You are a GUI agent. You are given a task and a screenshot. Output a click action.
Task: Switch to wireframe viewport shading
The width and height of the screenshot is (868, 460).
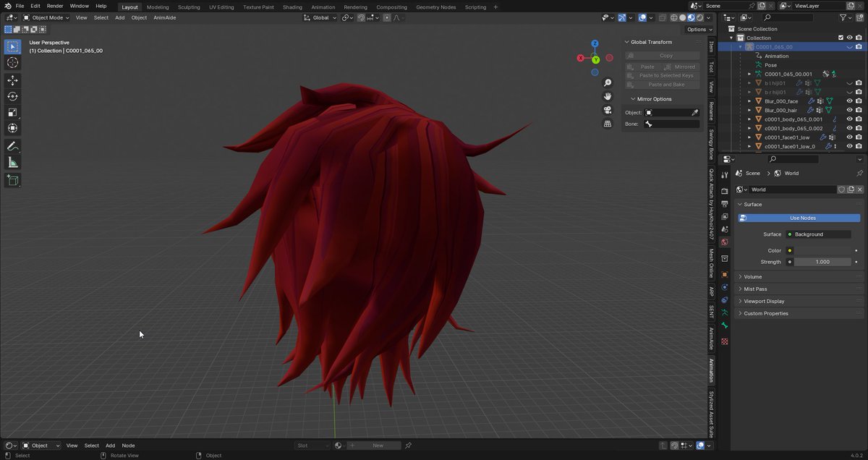pyautogui.click(x=673, y=17)
